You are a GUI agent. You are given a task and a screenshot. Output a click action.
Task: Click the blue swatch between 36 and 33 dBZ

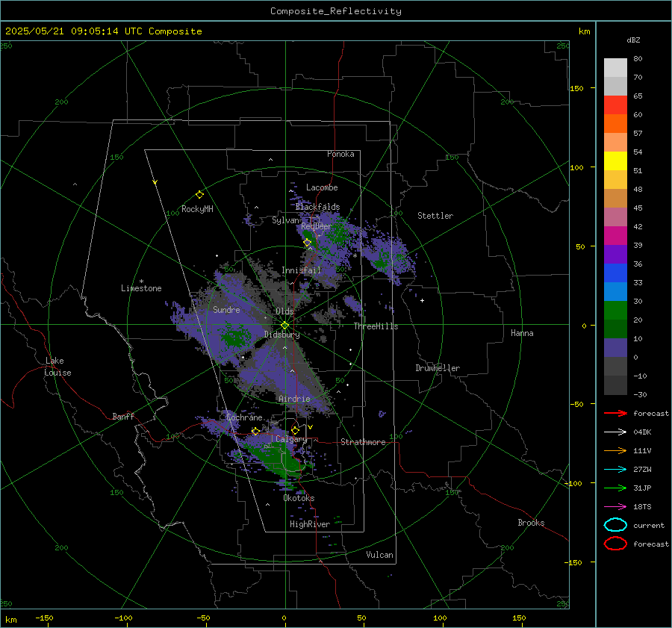pos(615,273)
